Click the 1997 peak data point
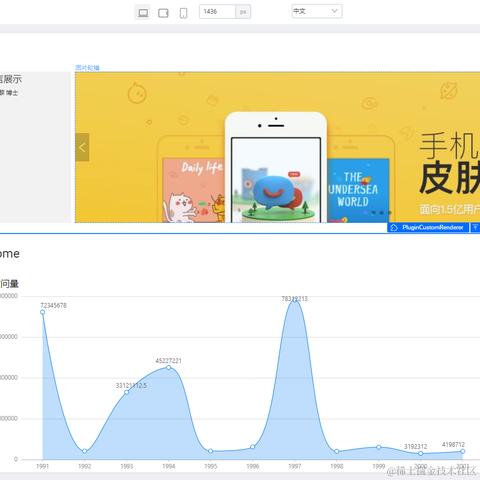 tap(295, 300)
